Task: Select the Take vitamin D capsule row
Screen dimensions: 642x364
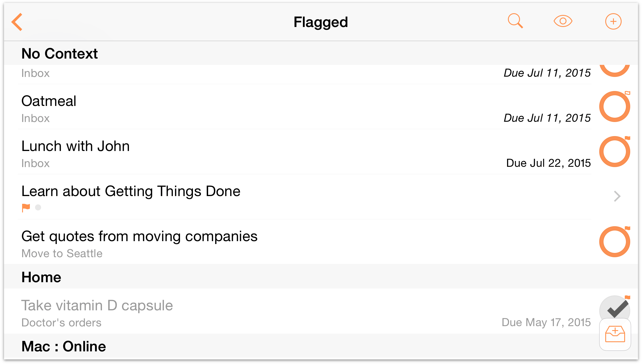Action: tap(97, 306)
